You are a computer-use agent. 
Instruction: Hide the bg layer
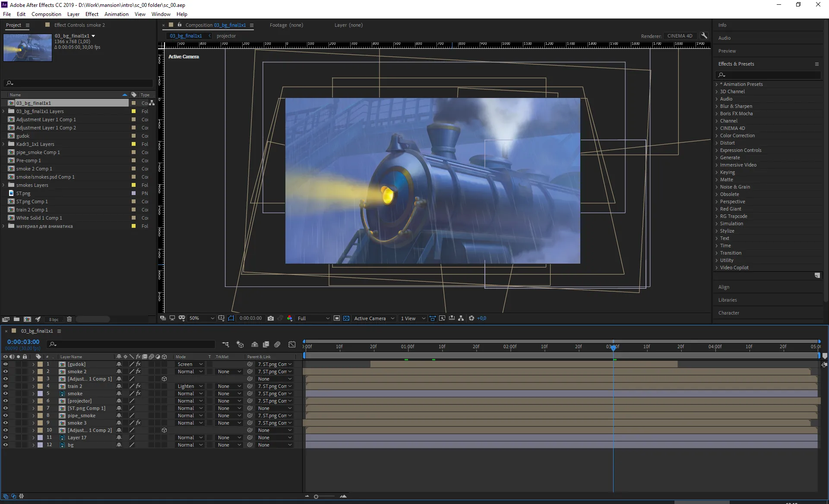click(5, 445)
